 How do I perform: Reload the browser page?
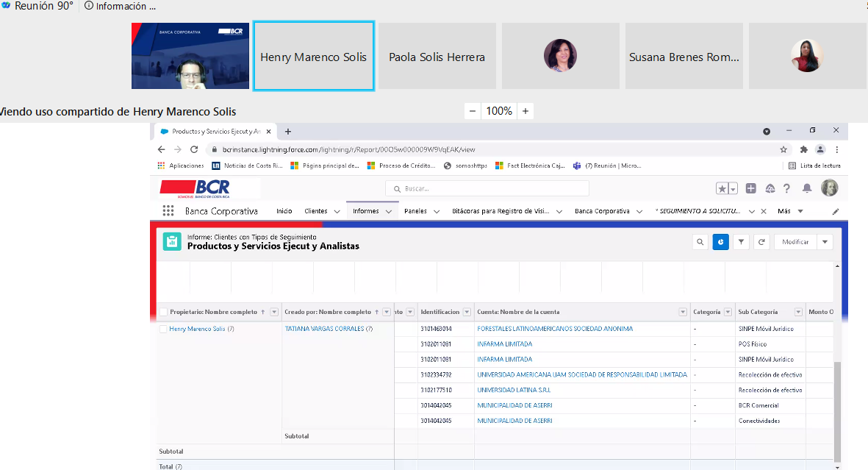(x=194, y=149)
